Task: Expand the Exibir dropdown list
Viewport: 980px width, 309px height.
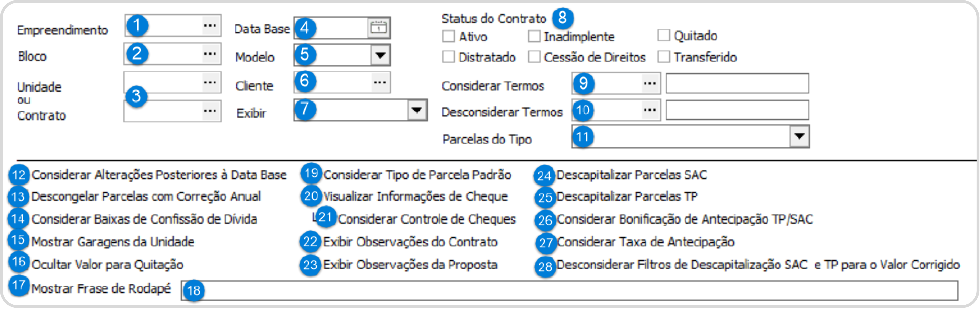Action: (x=417, y=110)
